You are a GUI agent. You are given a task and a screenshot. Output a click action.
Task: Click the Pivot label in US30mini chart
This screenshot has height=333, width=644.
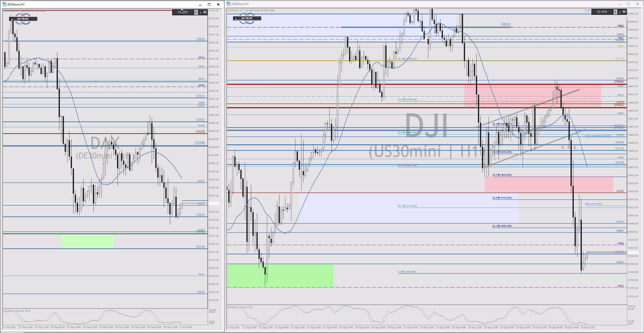588,10
